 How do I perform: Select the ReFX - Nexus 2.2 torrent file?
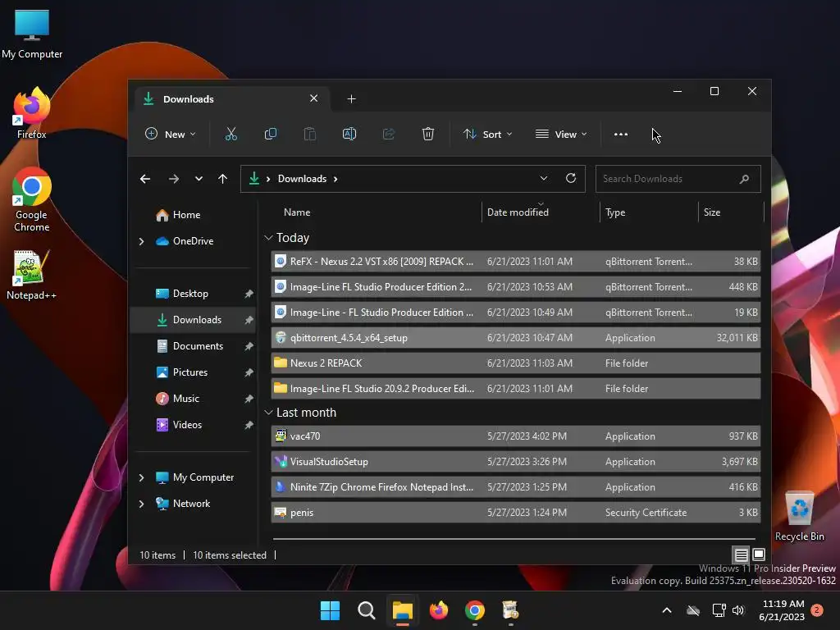coord(515,262)
